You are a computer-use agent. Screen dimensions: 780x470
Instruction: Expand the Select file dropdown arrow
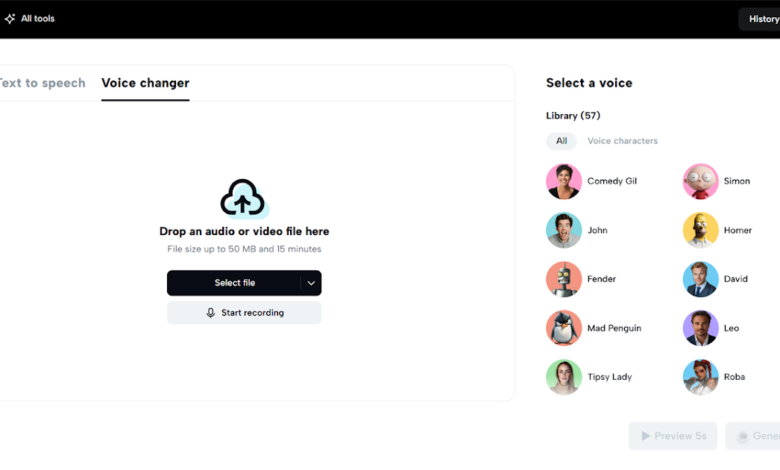tap(311, 283)
